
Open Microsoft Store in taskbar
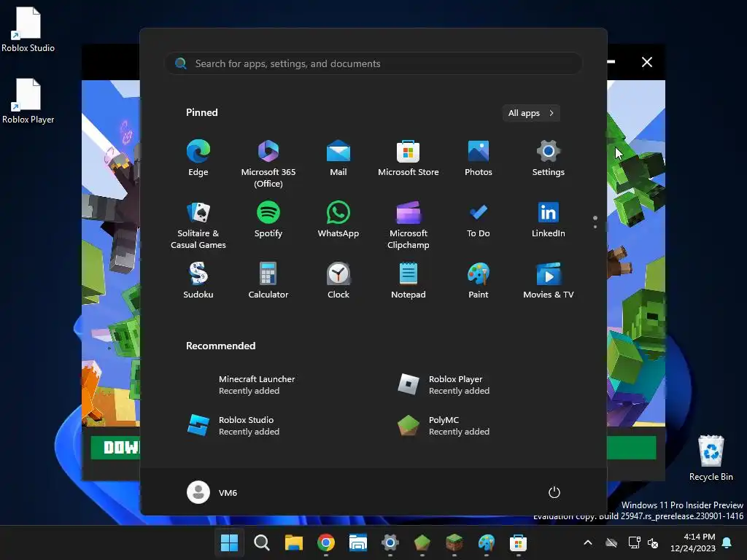(x=518, y=542)
